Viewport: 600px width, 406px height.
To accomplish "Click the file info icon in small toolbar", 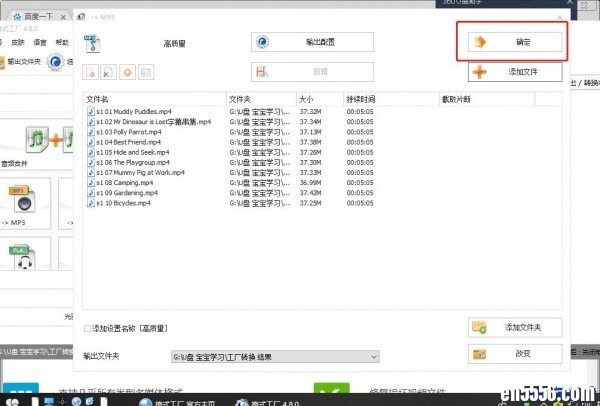I will [x=145, y=72].
